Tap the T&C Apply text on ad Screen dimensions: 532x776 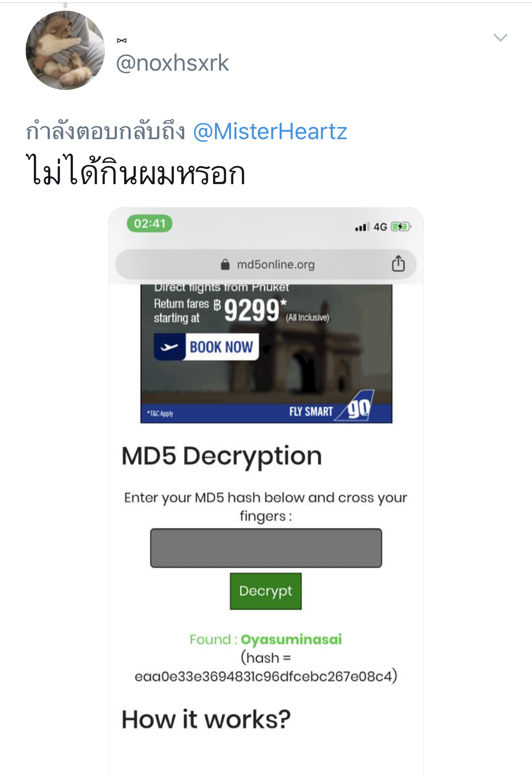pyautogui.click(x=160, y=413)
